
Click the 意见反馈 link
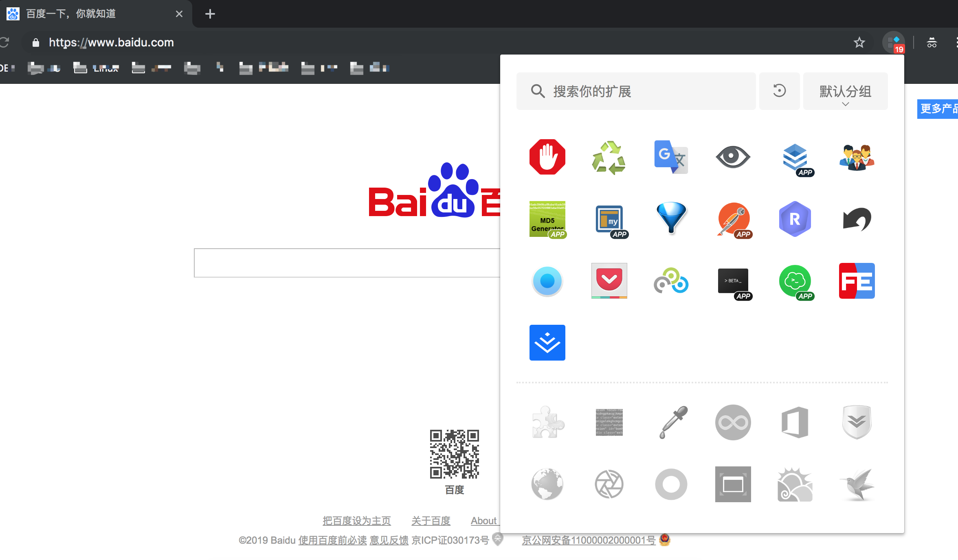pos(389,540)
